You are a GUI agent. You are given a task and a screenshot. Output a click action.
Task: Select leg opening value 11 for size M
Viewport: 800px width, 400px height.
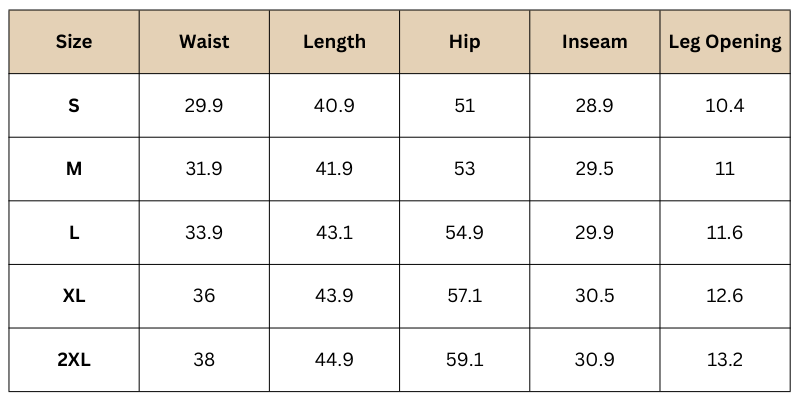coord(725,169)
